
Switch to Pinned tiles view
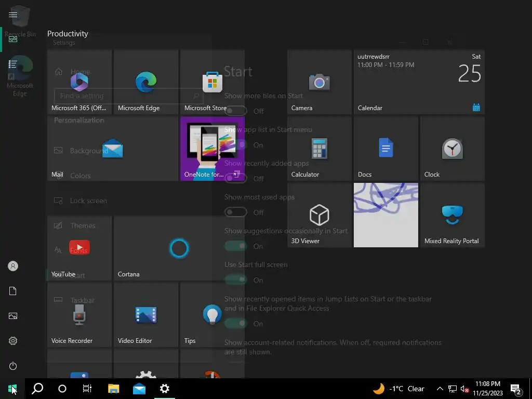[x=13, y=39]
